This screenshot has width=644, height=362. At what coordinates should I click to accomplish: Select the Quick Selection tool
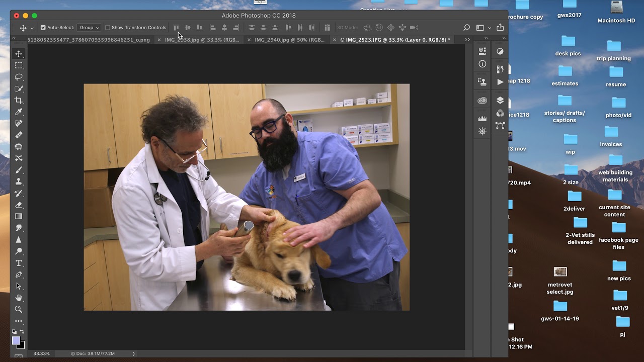(19, 88)
